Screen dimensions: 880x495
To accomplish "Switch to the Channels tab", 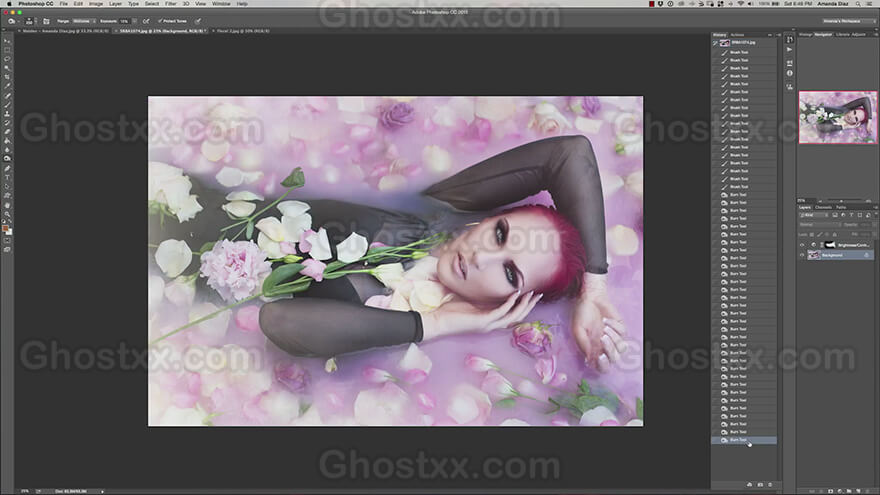I will (x=823, y=207).
